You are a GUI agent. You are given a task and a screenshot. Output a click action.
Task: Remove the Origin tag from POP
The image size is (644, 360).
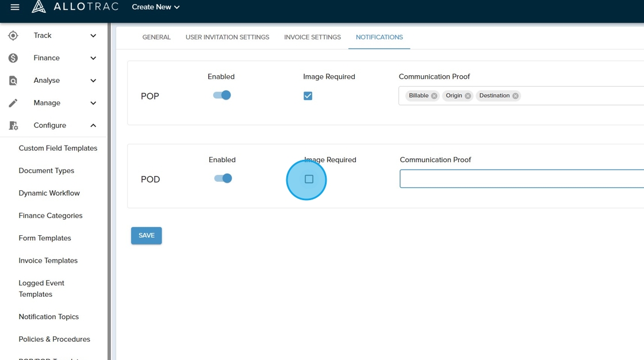point(468,96)
